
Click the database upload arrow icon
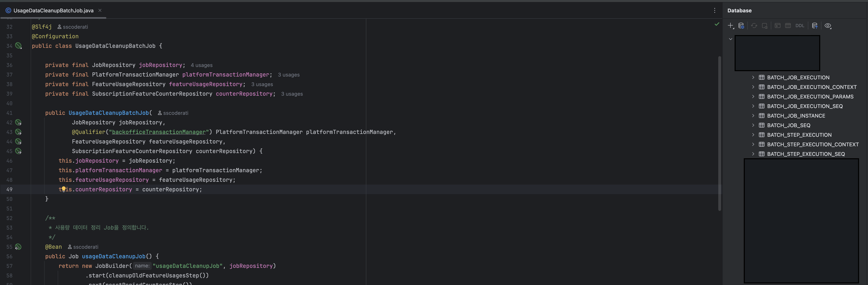click(814, 26)
